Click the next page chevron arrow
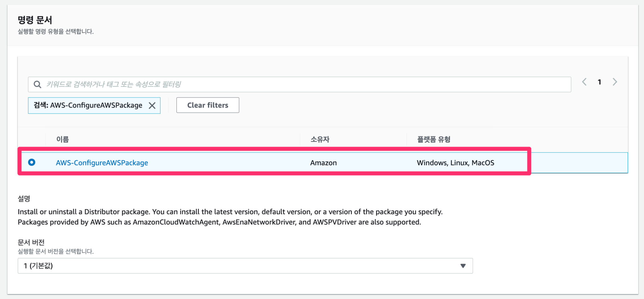This screenshot has width=644, height=299. 615,82
